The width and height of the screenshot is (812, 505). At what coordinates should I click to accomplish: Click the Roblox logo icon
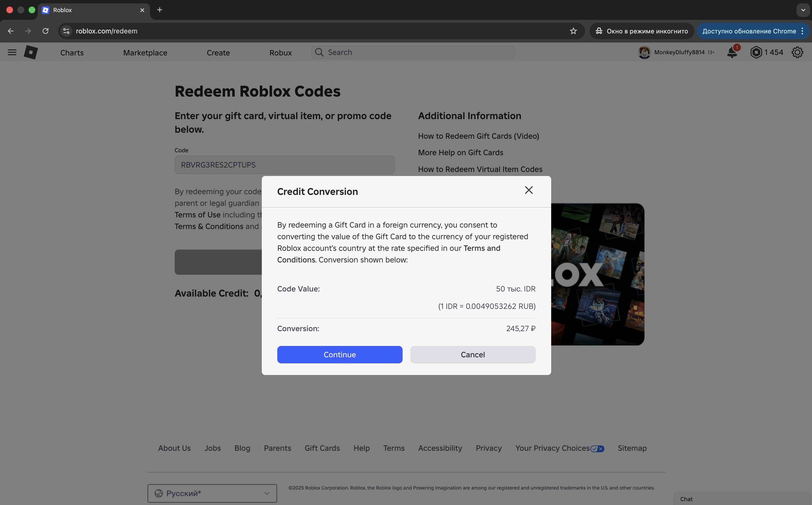click(31, 52)
